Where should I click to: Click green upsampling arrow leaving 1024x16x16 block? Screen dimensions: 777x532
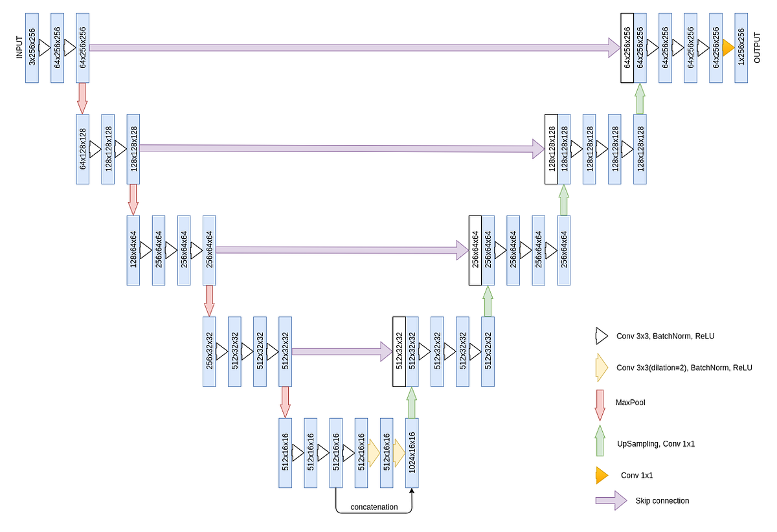point(412,403)
